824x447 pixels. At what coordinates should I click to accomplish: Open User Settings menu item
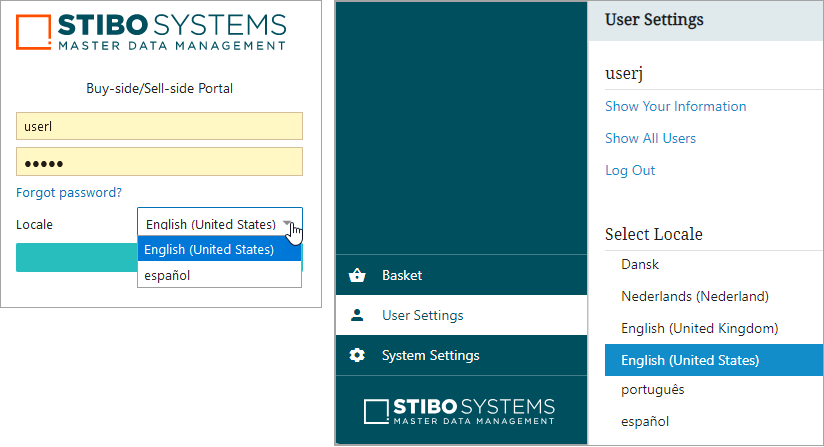click(x=422, y=315)
